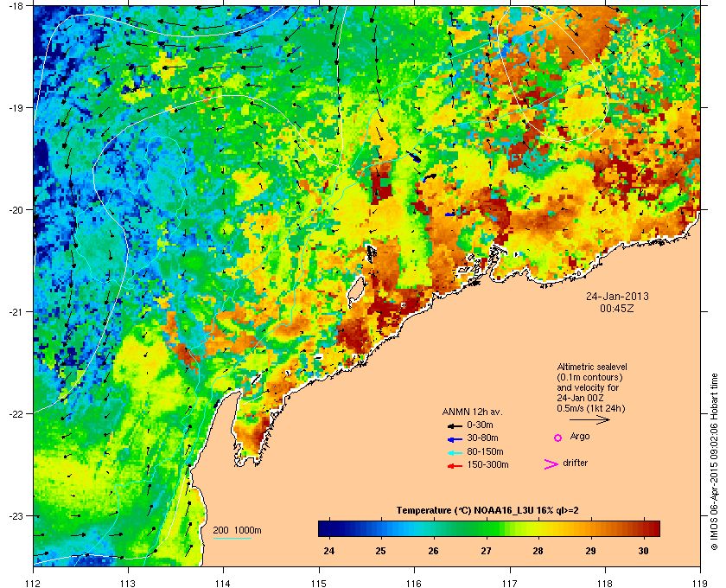Click the colorbar tick label 28

pos(538,551)
